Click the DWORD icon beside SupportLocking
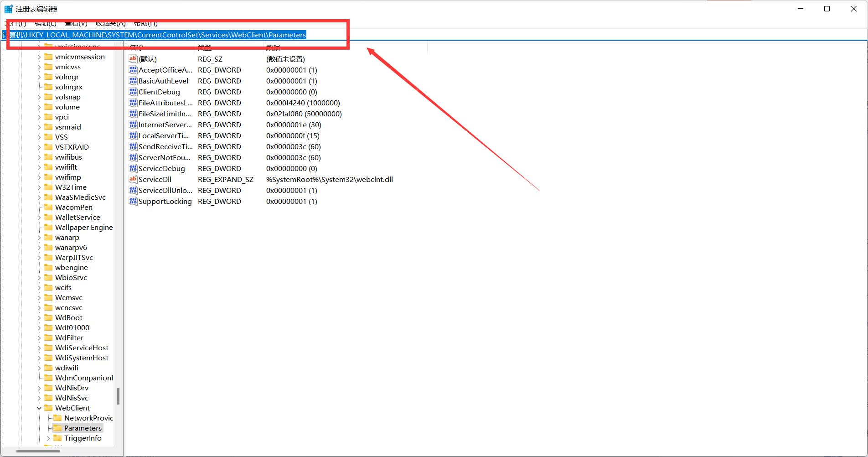The image size is (868, 457). [133, 201]
